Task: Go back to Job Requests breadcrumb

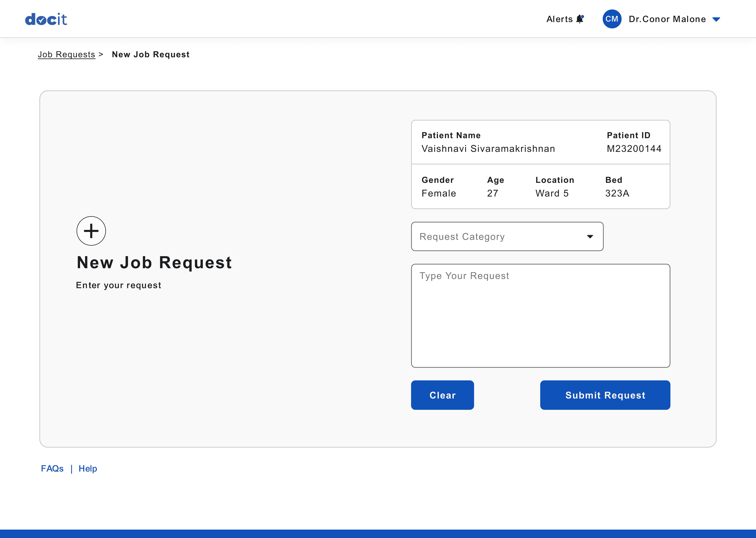Action: point(66,54)
